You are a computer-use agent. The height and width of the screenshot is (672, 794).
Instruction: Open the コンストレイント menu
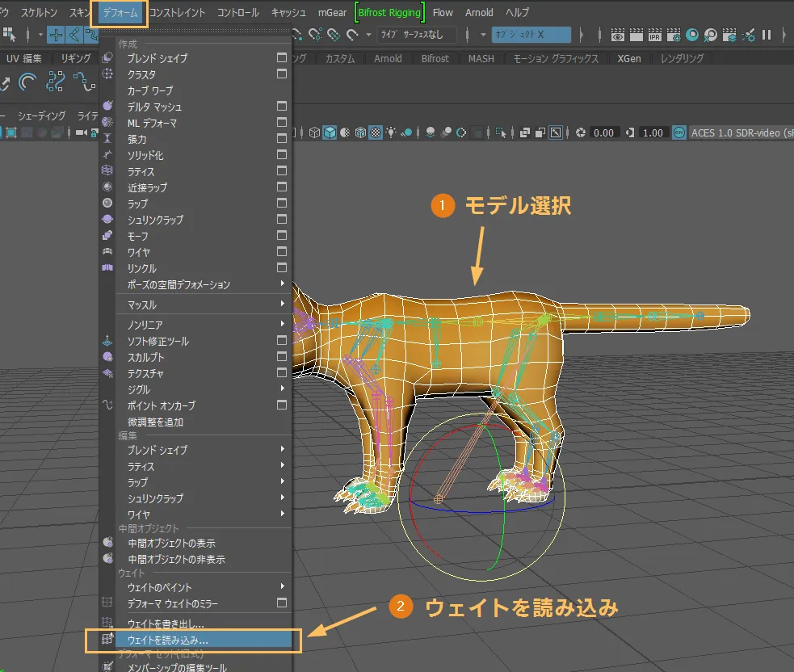coord(177,13)
